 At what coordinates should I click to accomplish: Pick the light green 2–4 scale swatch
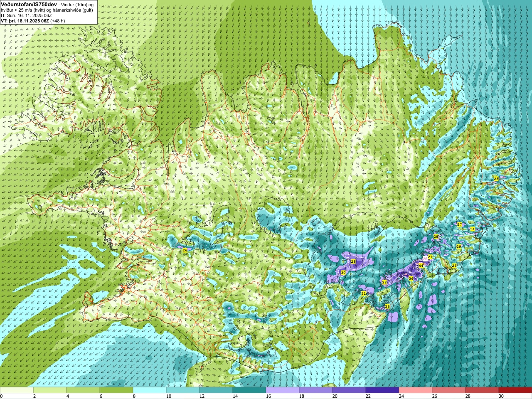[x=50, y=390]
